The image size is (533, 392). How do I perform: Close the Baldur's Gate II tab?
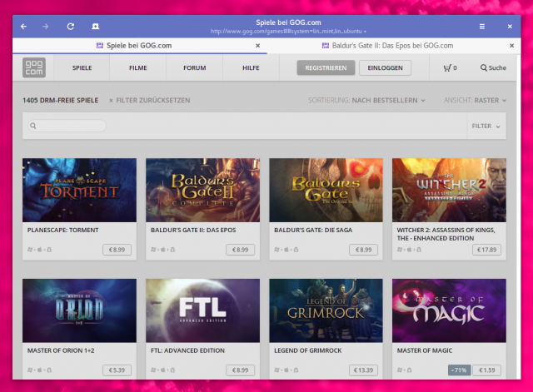[x=511, y=46]
